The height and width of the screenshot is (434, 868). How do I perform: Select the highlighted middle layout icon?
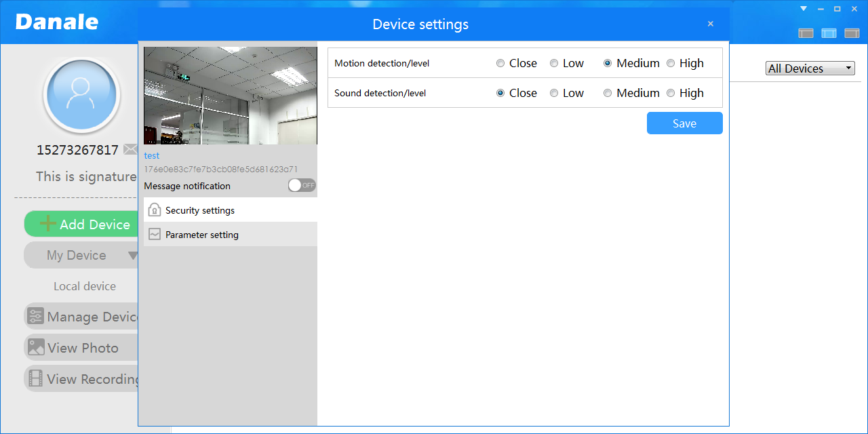tap(829, 33)
